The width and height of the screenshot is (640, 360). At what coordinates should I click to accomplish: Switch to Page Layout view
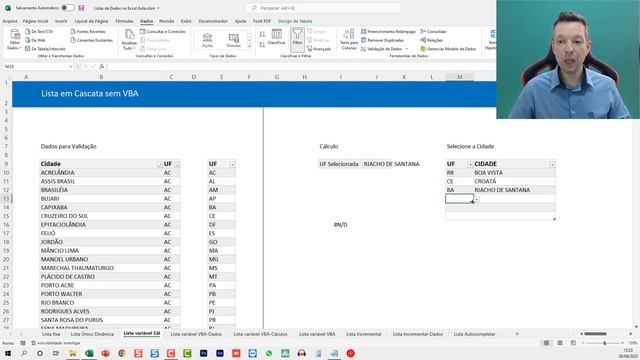click(560, 343)
